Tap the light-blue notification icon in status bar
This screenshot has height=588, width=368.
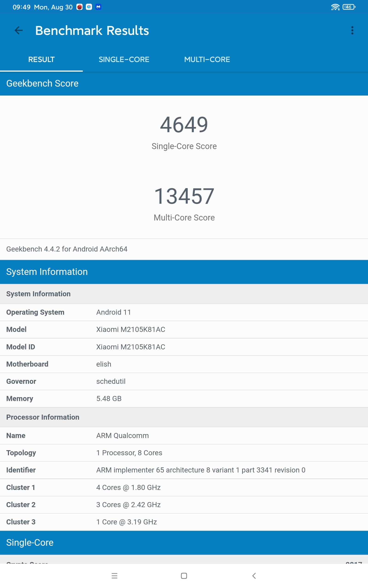pos(89,7)
